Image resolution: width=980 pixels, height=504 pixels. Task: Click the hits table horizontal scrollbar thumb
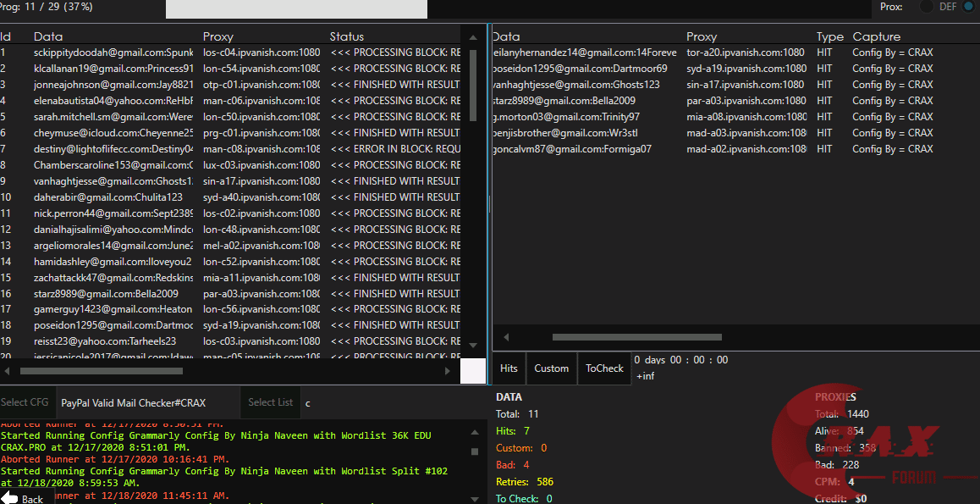636,337
